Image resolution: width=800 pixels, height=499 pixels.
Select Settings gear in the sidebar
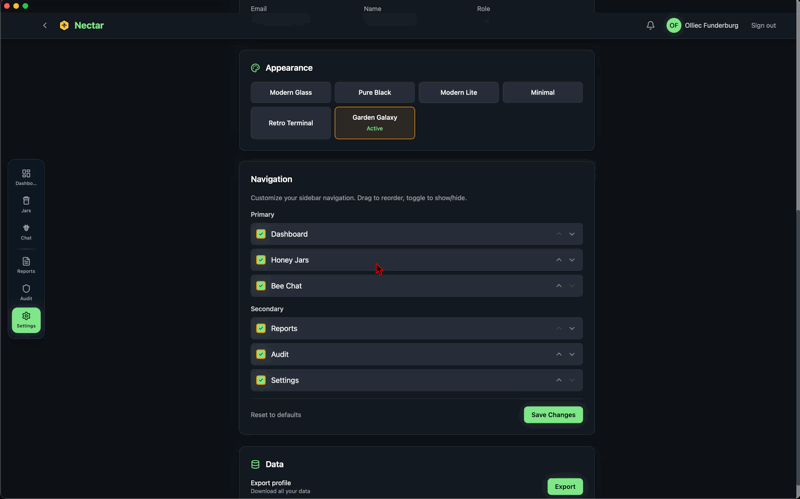click(x=26, y=320)
